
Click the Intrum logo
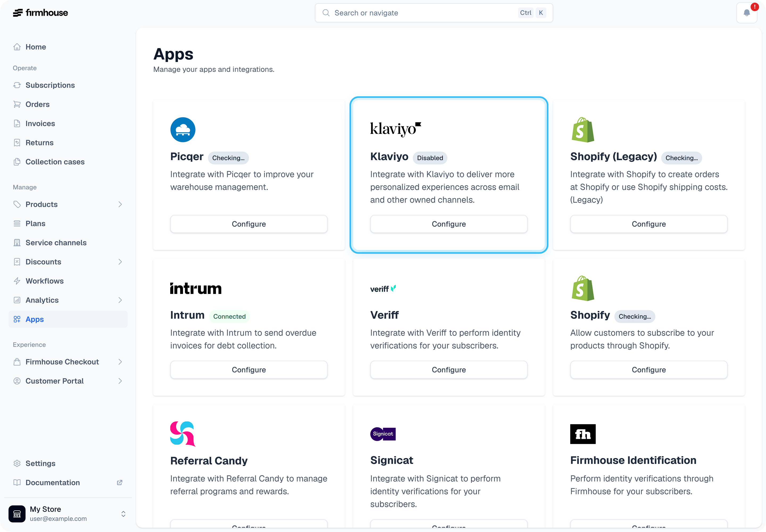tap(196, 289)
